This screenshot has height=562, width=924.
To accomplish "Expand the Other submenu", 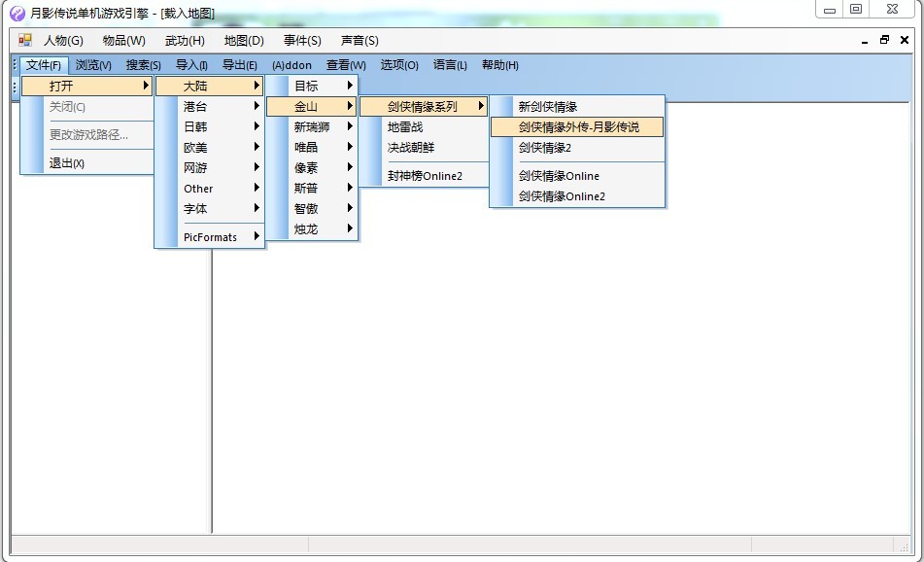I will pos(209,189).
